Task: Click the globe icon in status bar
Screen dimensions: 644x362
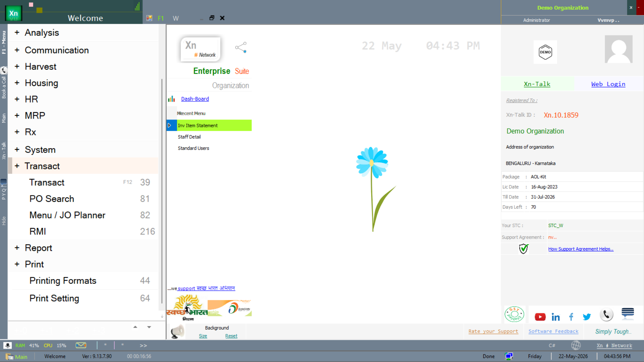Action: [576, 345]
